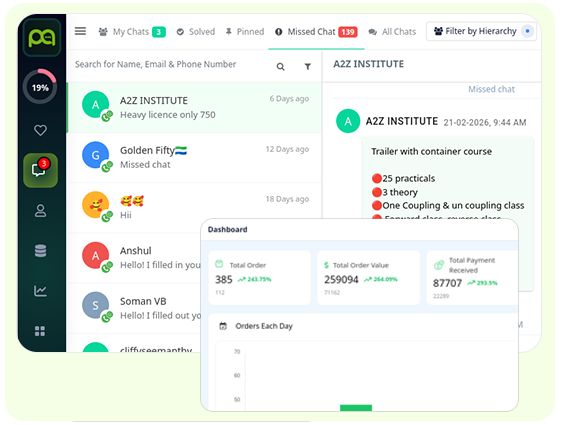Image resolution: width=562 pixels, height=425 pixels.
Task: Click the 293.5% growth indicator
Action: 482,283
